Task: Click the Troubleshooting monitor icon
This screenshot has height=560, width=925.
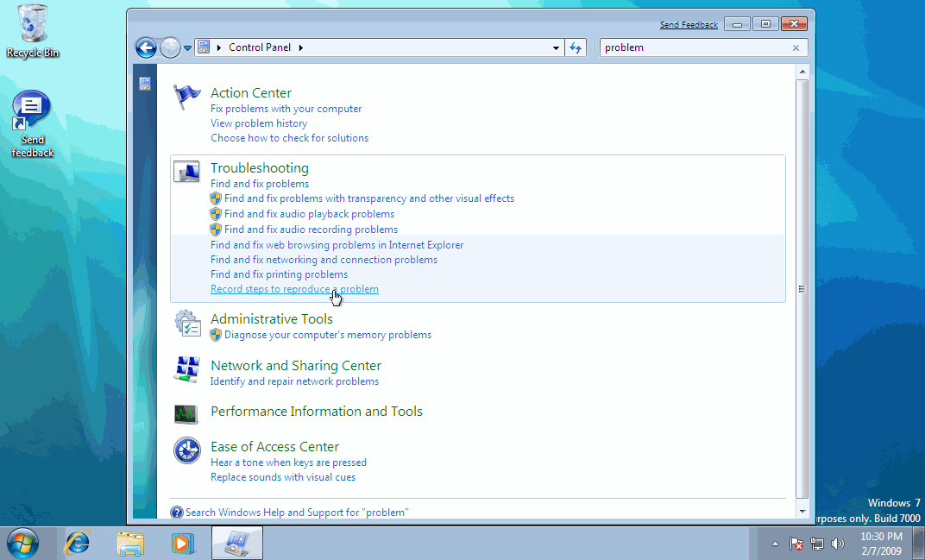Action: (186, 171)
